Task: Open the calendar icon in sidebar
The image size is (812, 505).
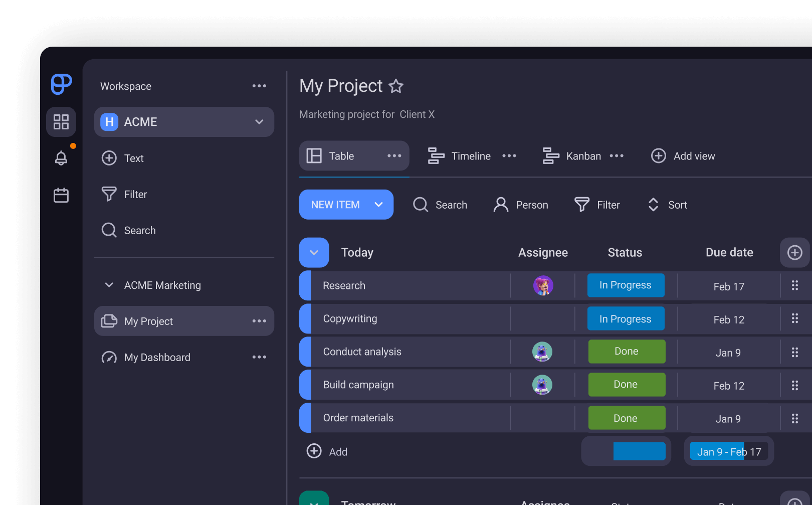Action: click(x=61, y=195)
